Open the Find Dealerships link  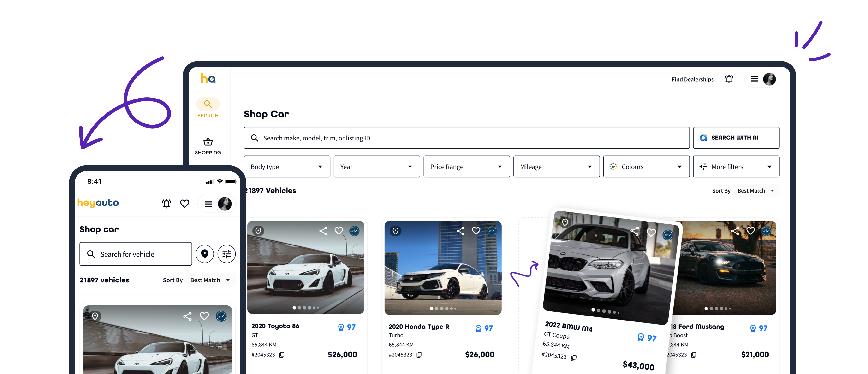pos(692,79)
